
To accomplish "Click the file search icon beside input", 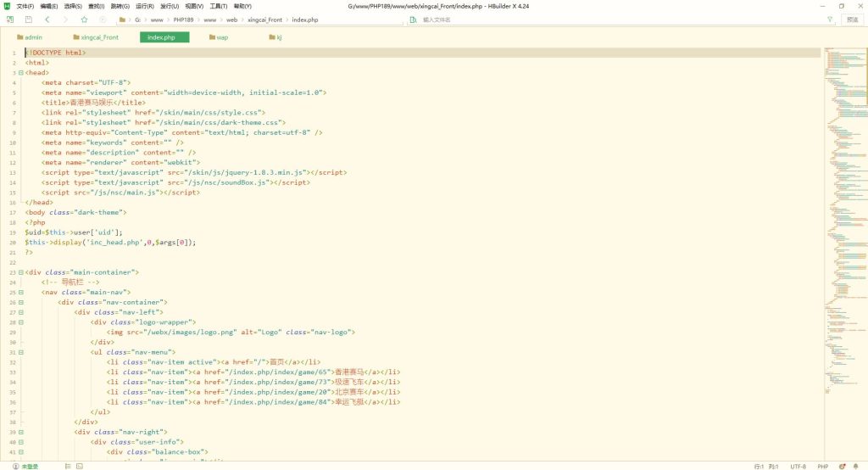I will (413, 20).
